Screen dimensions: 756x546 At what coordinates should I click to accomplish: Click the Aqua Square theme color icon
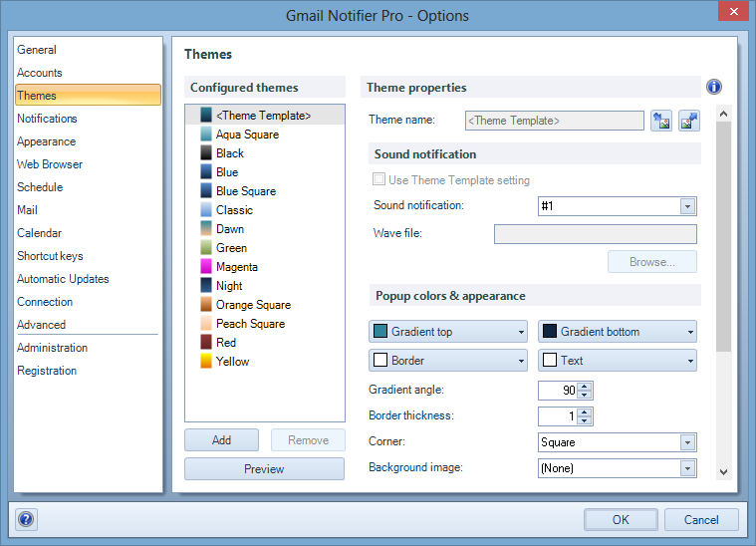(x=206, y=135)
